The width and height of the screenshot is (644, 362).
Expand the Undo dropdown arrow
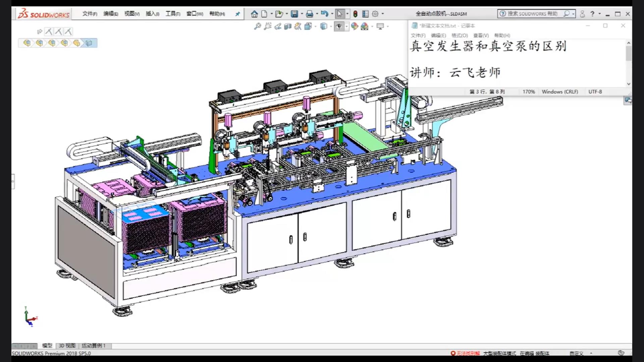[332, 14]
